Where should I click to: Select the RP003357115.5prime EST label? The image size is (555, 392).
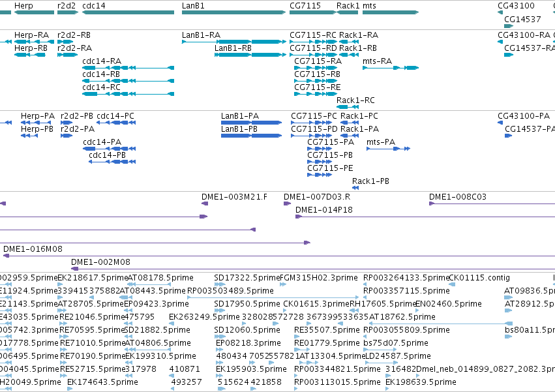[x=407, y=291]
